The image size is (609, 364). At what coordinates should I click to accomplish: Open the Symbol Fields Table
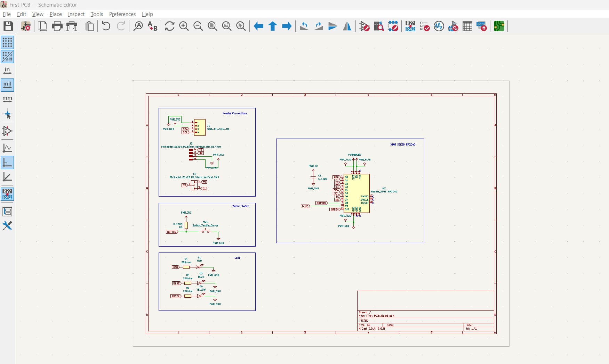pos(467,26)
